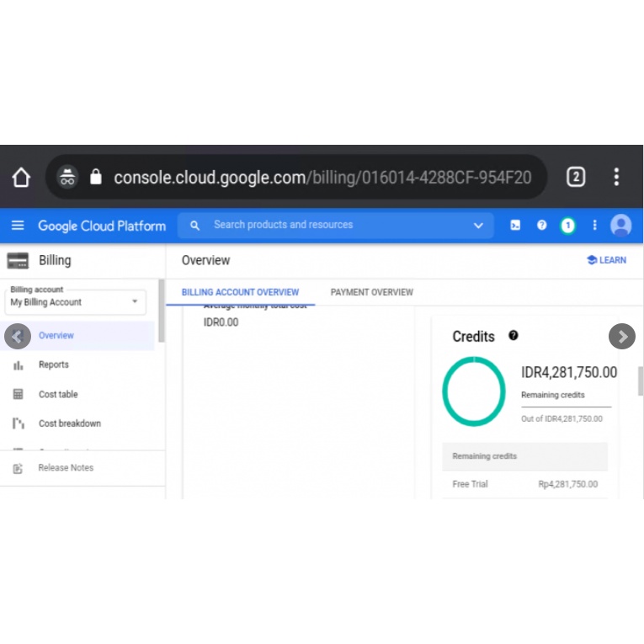Click the Cost table grid icon
644x644 pixels.
pos(18,394)
